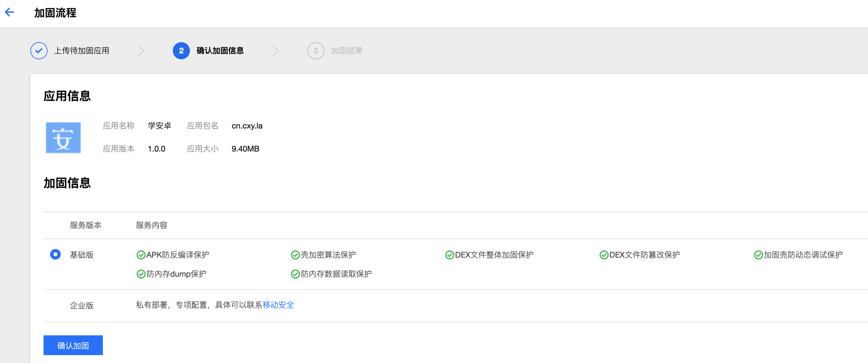Screen dimensions: 868x363
Task: Click the 防内存数据读取保护 text
Action: click(336, 274)
